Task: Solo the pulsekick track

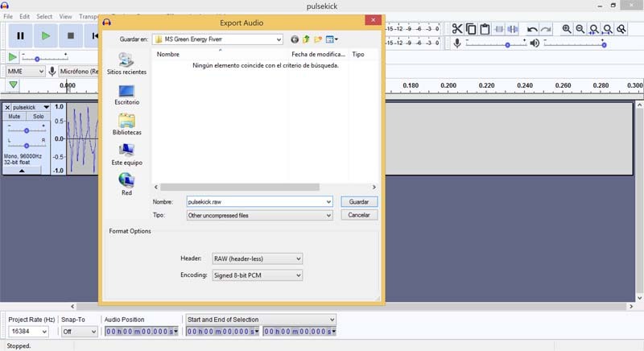Action: (38, 116)
